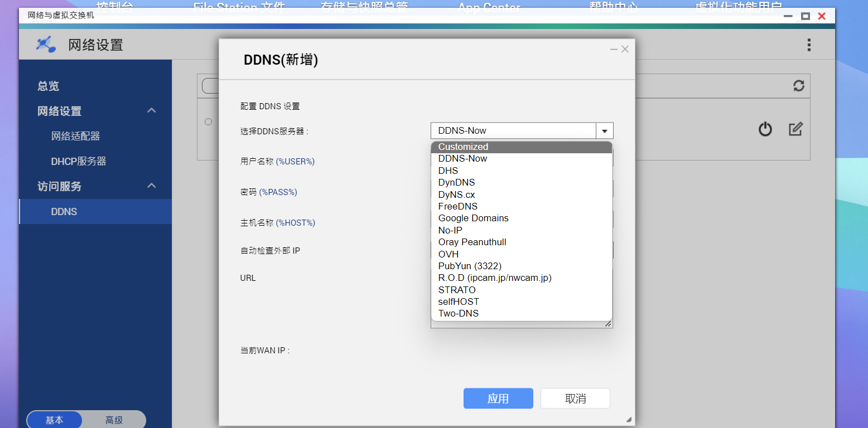
Task: Select DynDNS provider option
Action: (x=522, y=182)
